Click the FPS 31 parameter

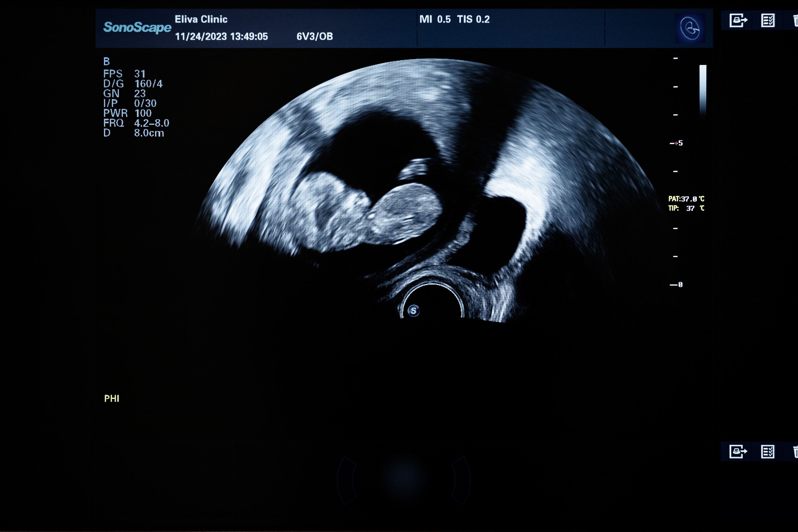[x=124, y=74]
